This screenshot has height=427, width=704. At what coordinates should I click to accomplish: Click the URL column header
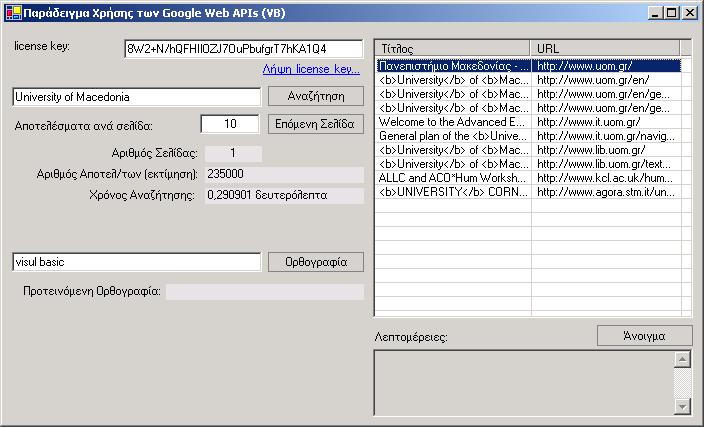pos(605,48)
